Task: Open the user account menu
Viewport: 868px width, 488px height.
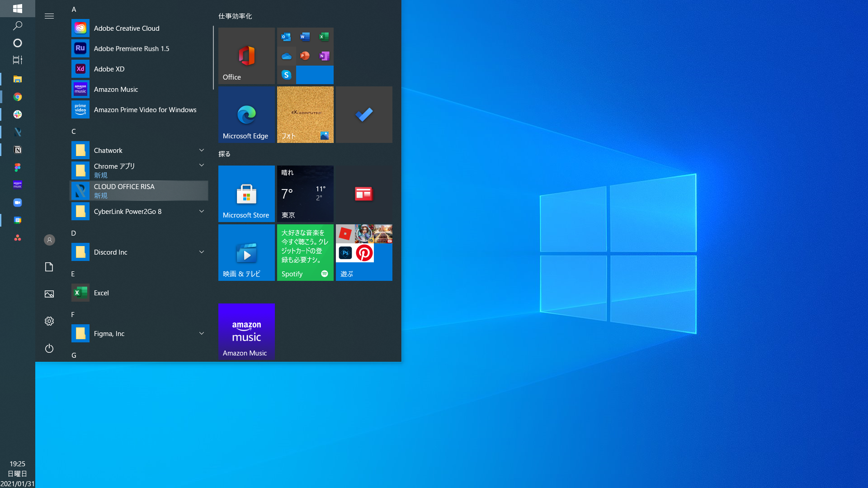Action: (49, 240)
